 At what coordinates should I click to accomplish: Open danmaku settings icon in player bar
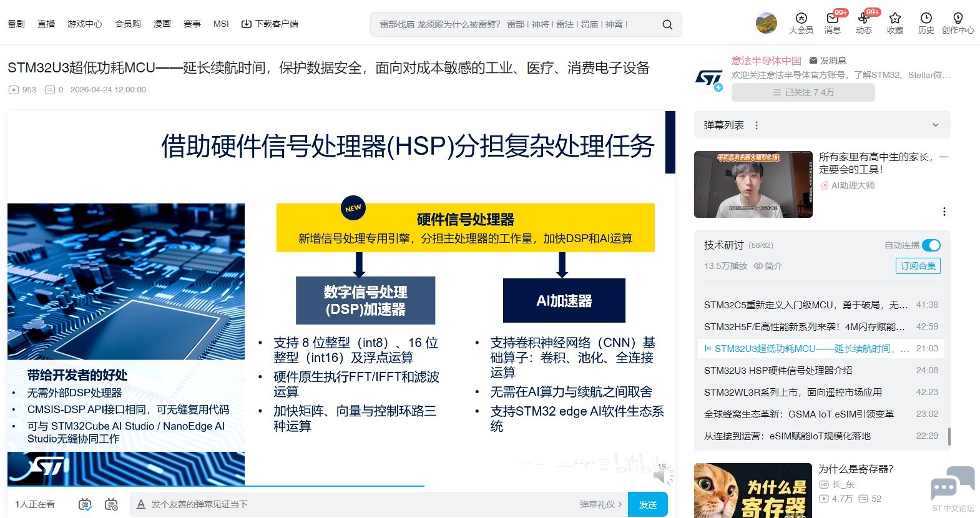click(112, 504)
